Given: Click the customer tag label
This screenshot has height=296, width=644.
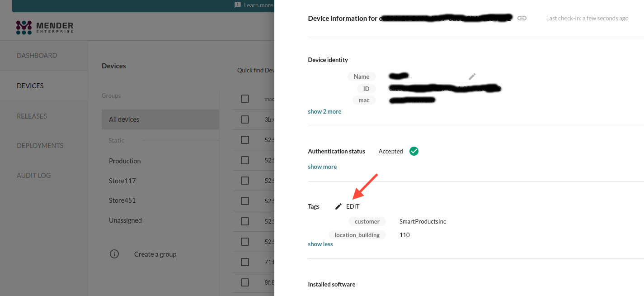Looking at the screenshot, I should (367, 221).
